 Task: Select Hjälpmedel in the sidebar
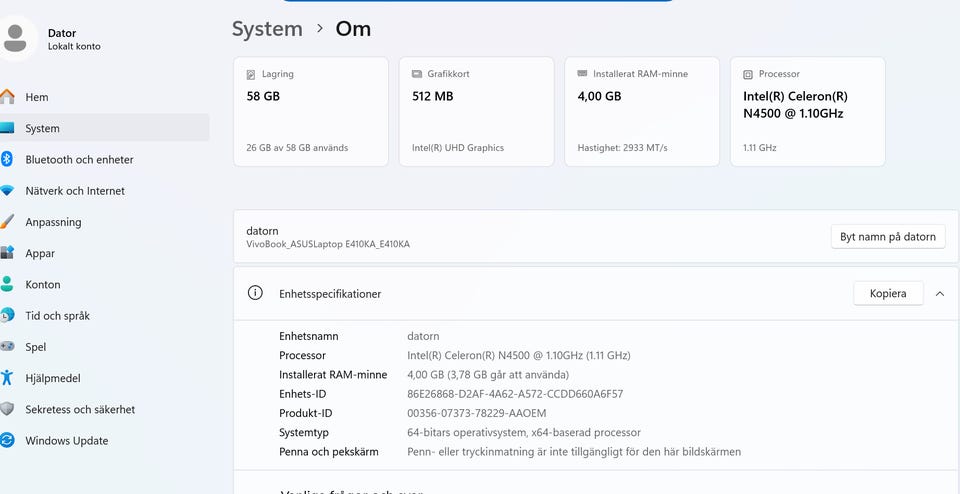52,378
